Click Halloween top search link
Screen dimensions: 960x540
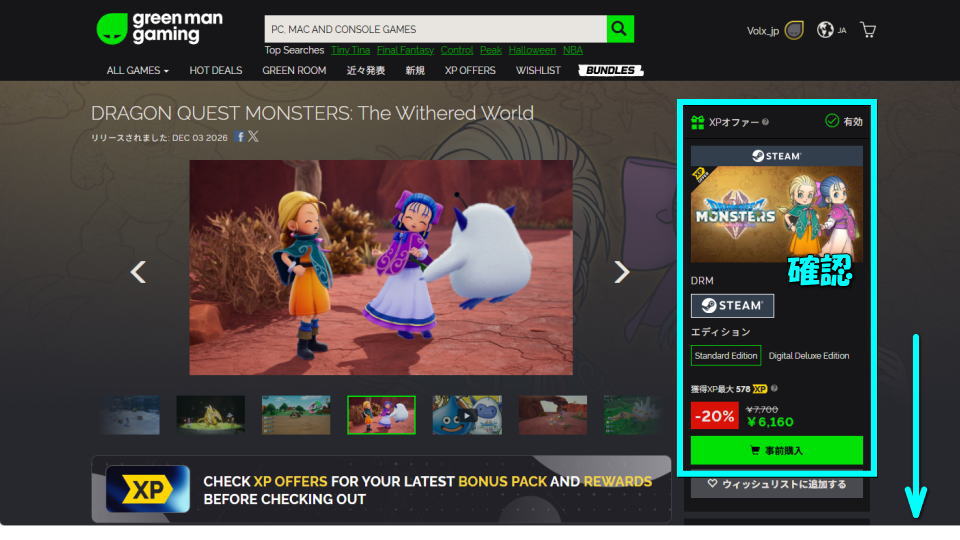[532, 50]
